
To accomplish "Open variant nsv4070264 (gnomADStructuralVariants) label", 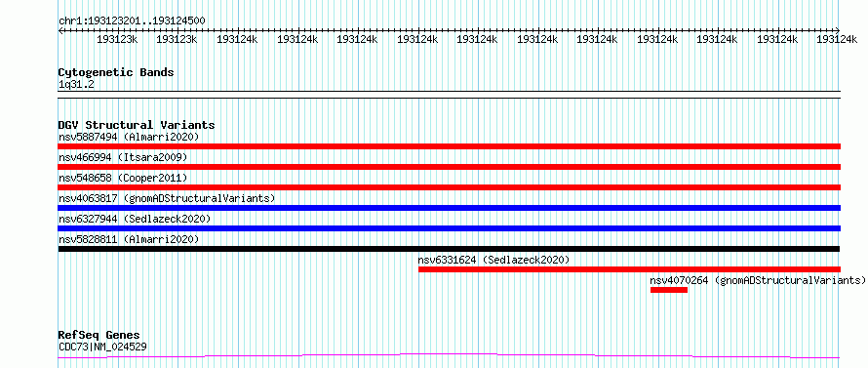I will click(x=758, y=280).
